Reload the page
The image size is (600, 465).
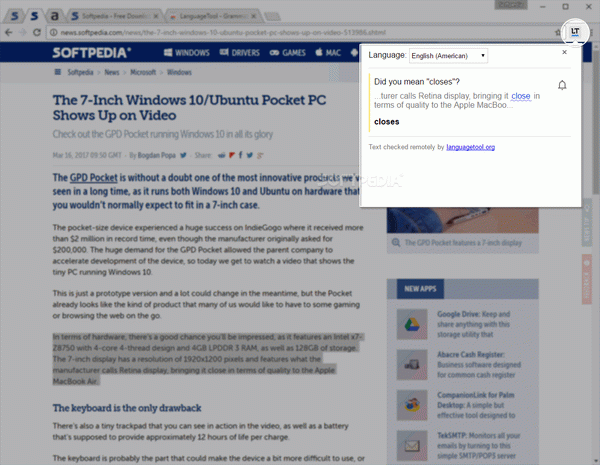36,33
